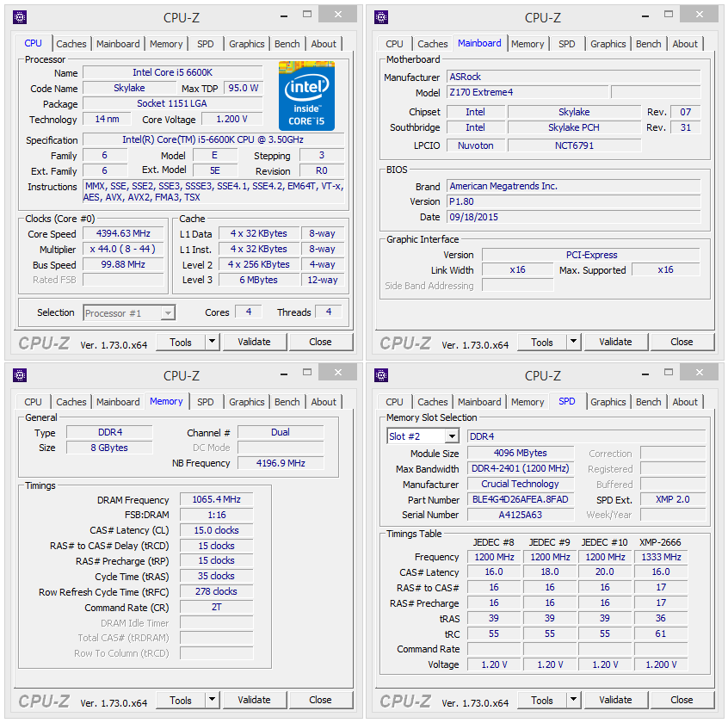Screen dimensions: 728x723
Task: Go to About tab in Memory window
Action: click(x=324, y=402)
